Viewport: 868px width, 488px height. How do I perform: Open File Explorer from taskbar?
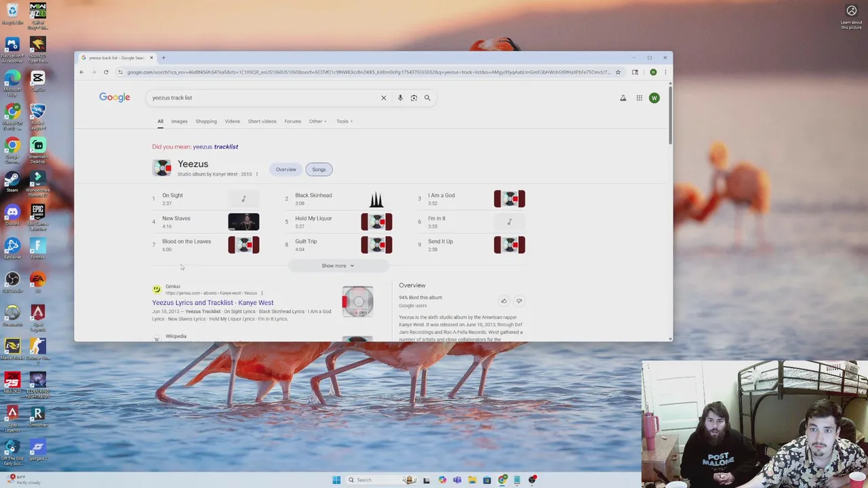pyautogui.click(x=472, y=480)
